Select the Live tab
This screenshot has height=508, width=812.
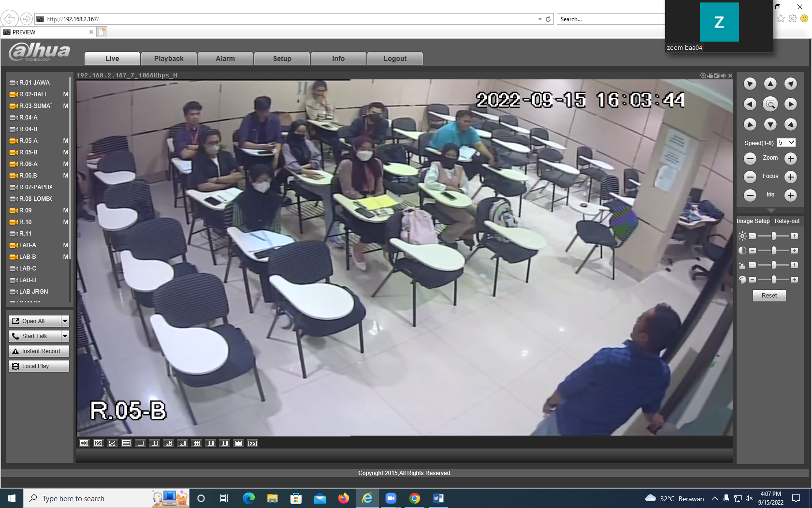coord(112,59)
